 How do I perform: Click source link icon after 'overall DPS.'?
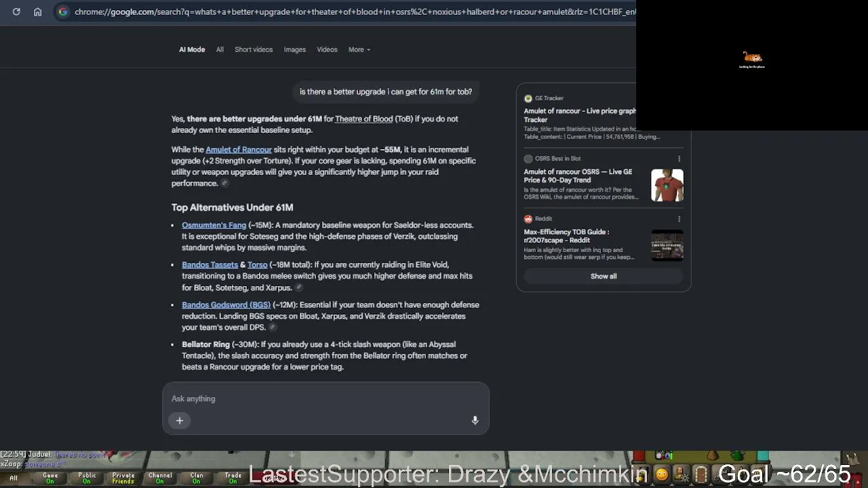(x=272, y=327)
